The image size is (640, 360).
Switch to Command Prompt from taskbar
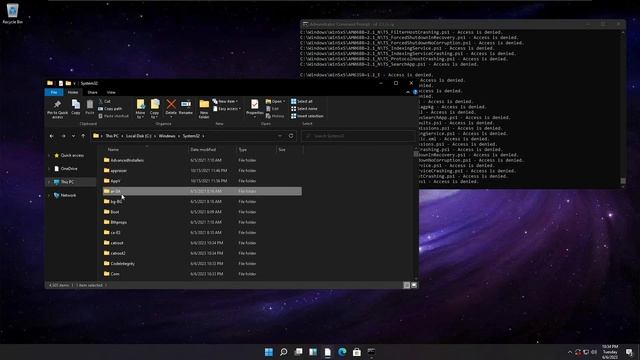point(371,352)
